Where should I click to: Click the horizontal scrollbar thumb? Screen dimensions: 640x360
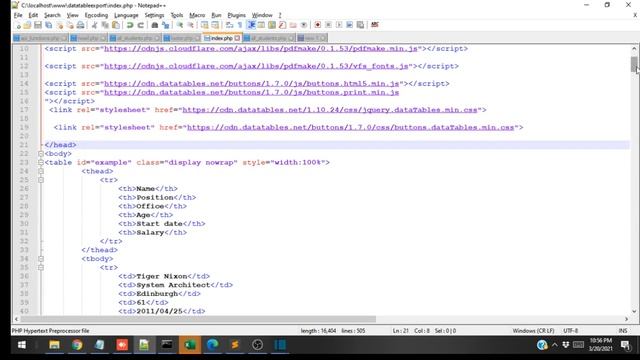tap(198, 319)
